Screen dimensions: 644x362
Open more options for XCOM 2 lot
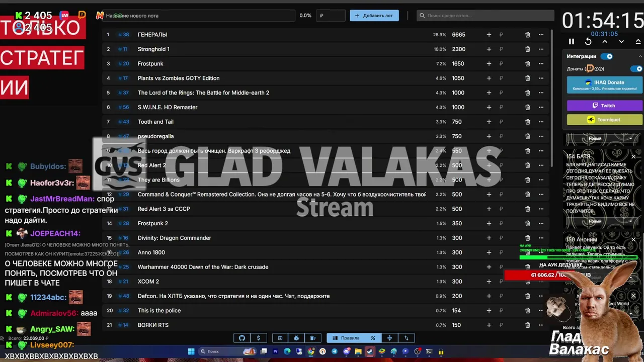coord(541,282)
